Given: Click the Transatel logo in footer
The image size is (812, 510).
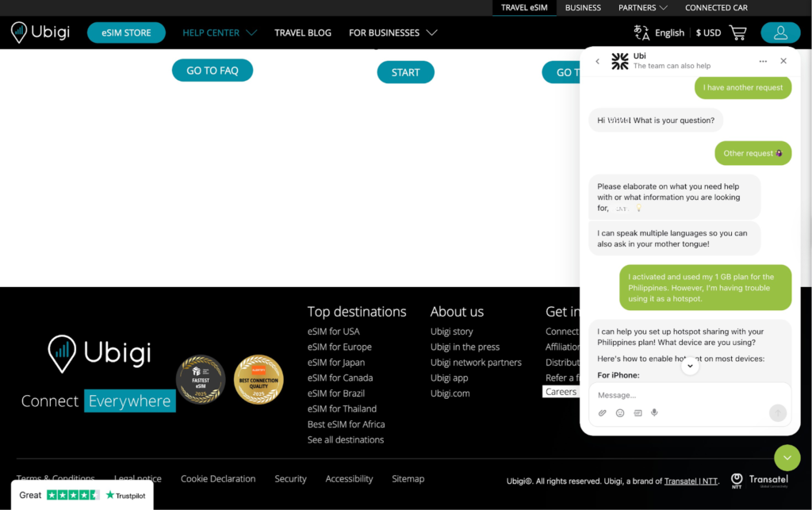Looking at the screenshot, I should click(759, 481).
